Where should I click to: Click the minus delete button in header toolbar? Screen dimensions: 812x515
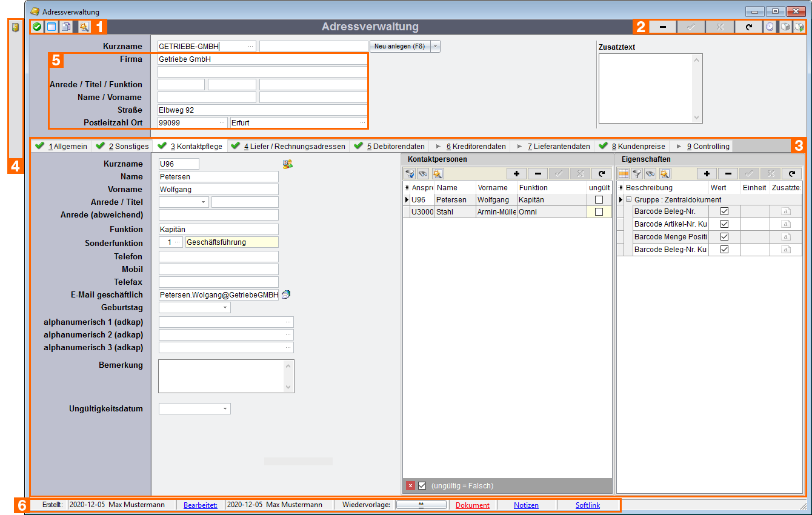point(663,27)
